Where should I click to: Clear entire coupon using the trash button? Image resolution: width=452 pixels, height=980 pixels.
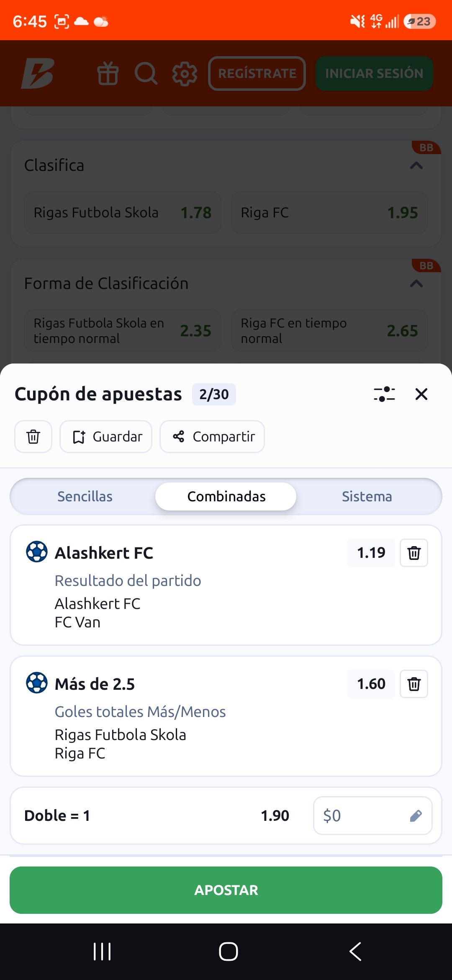tap(33, 436)
